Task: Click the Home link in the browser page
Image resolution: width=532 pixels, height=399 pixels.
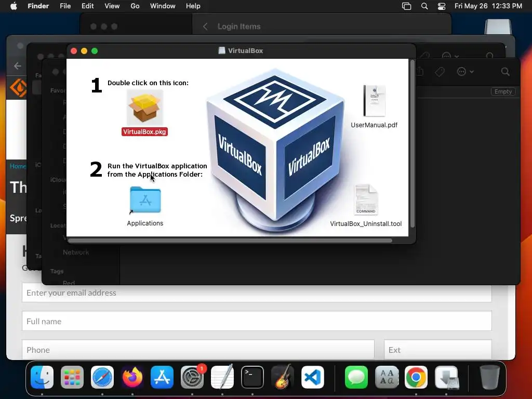Action: pyautogui.click(x=18, y=166)
